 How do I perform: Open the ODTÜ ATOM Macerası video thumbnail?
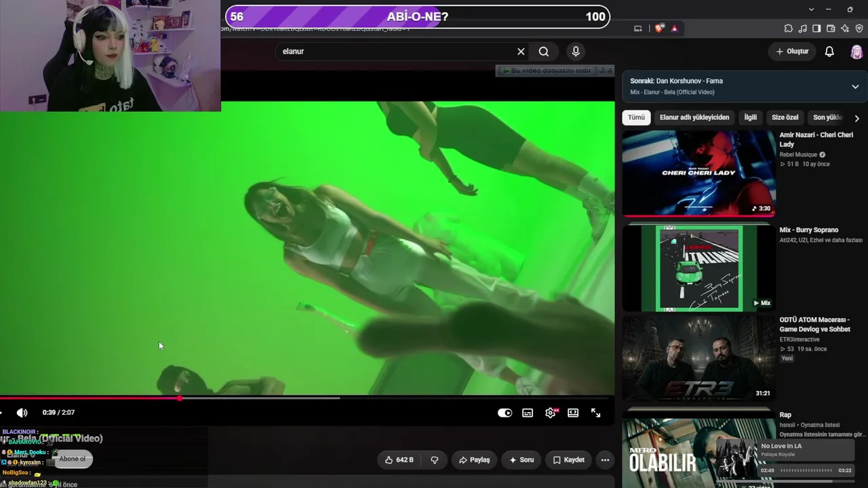(698, 359)
